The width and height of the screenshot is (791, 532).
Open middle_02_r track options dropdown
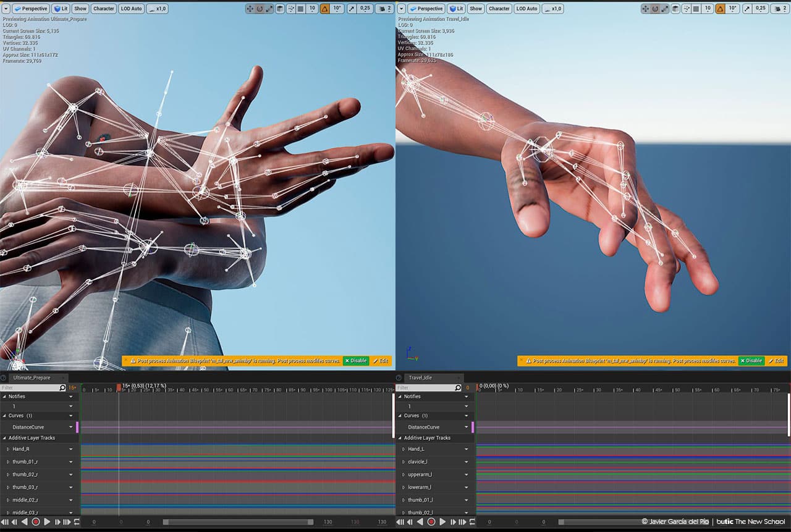coord(71,500)
